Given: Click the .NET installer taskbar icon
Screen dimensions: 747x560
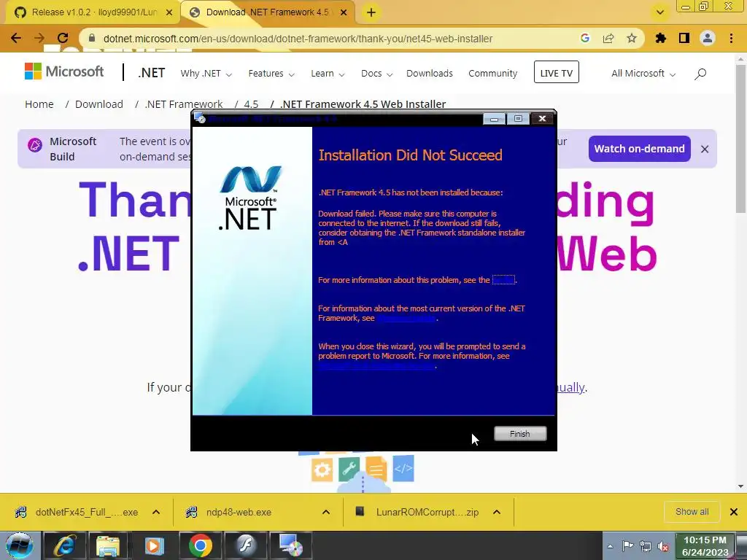Looking at the screenshot, I should 290,545.
